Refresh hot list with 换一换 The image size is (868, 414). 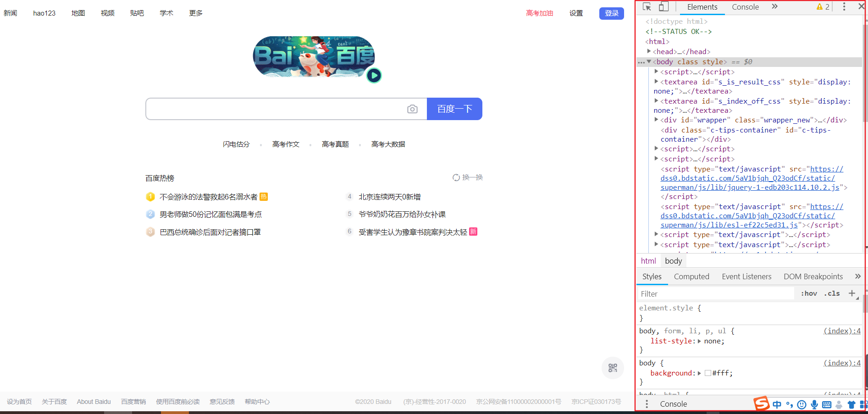(x=468, y=177)
